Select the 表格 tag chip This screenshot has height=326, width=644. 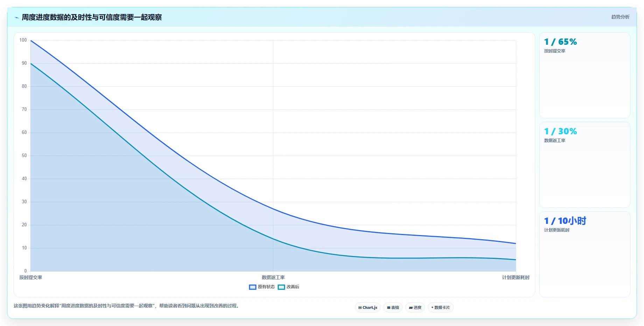tap(393, 307)
